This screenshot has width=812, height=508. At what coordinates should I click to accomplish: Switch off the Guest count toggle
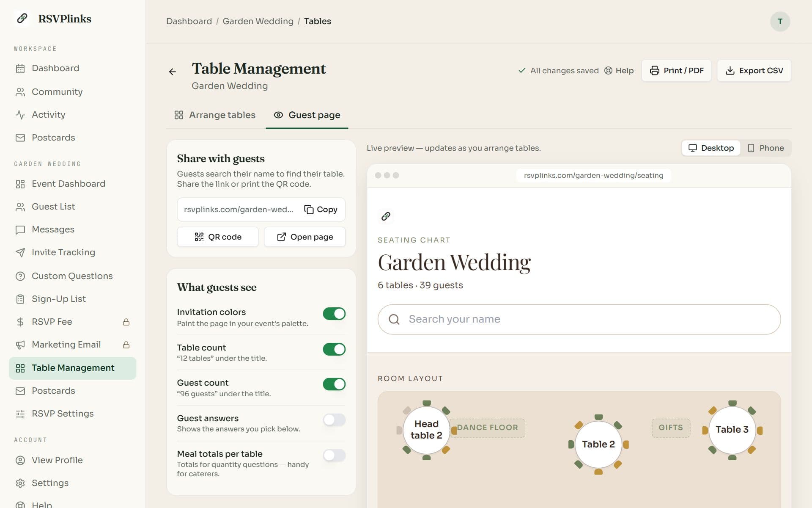[x=334, y=384]
